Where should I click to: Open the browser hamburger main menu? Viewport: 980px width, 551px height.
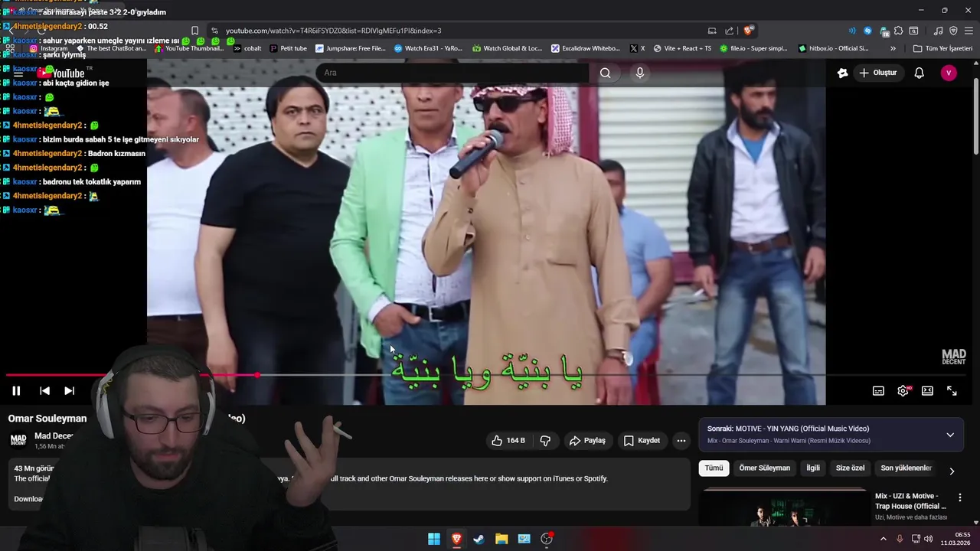click(x=969, y=31)
